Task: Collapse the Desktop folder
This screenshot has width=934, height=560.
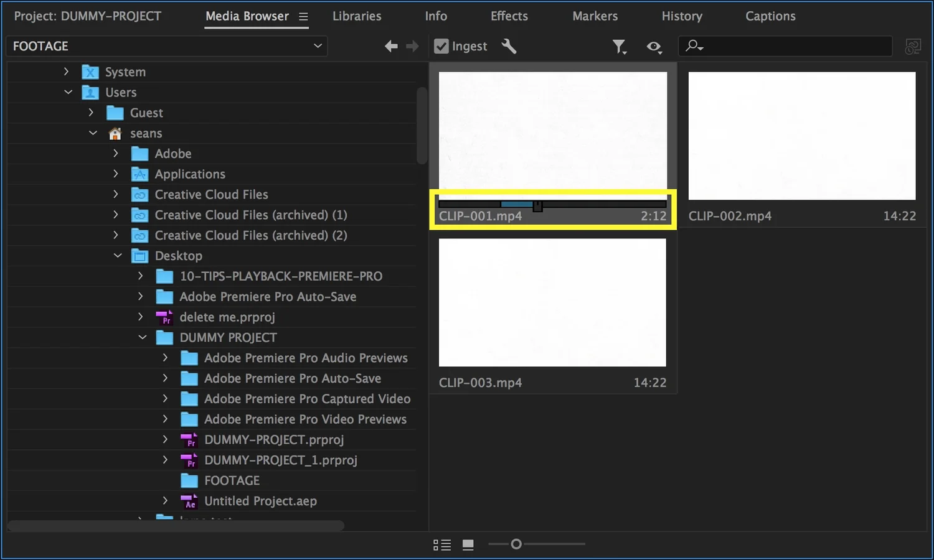Action: click(118, 256)
